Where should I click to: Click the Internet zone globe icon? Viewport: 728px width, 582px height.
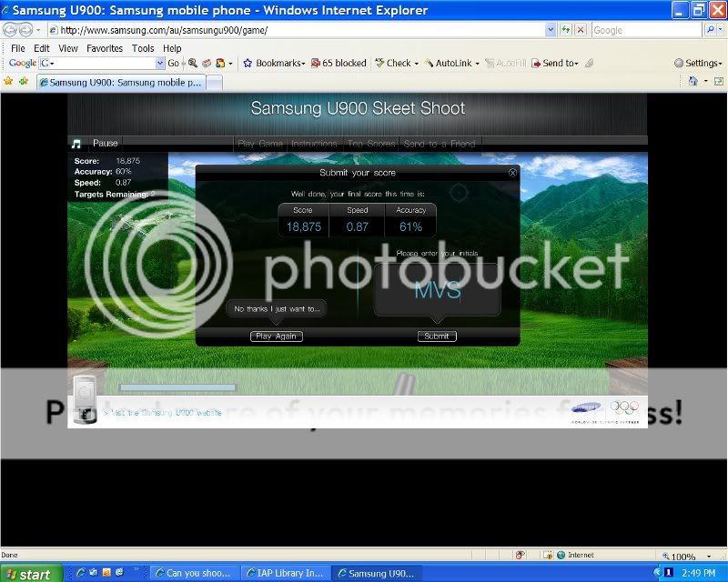(x=561, y=555)
